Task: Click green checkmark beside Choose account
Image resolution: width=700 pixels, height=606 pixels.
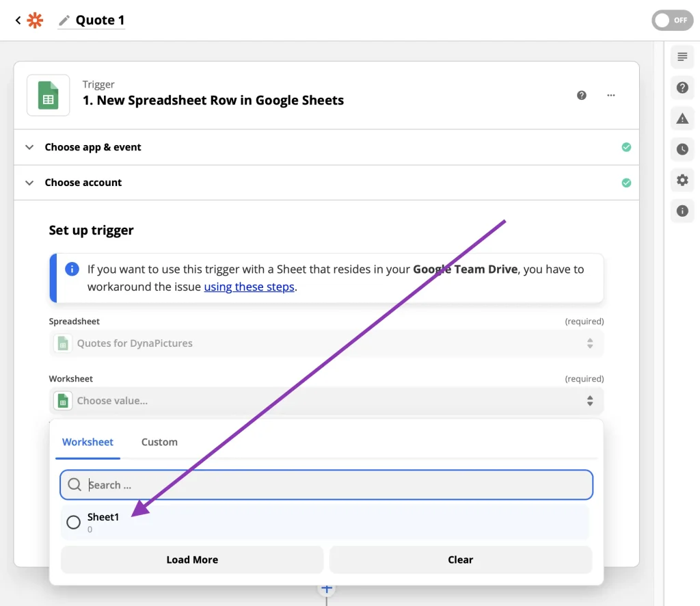Action: pos(626,183)
